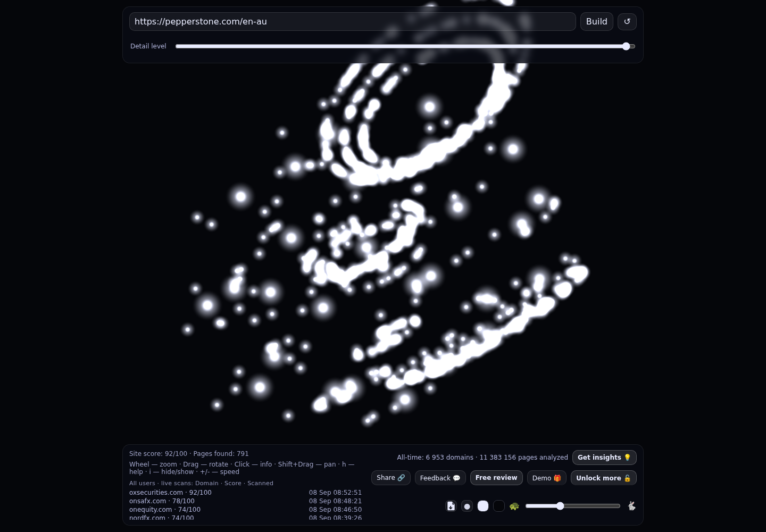Click the Build button
The image size is (766, 532).
(x=597, y=22)
